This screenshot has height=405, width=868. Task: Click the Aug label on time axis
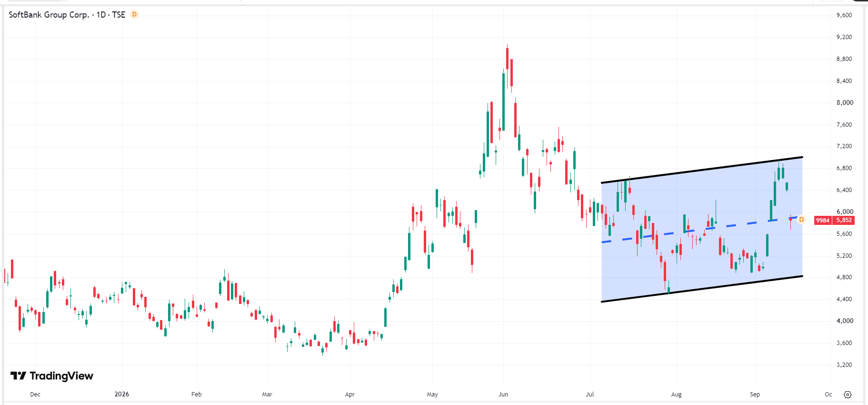coord(677,395)
